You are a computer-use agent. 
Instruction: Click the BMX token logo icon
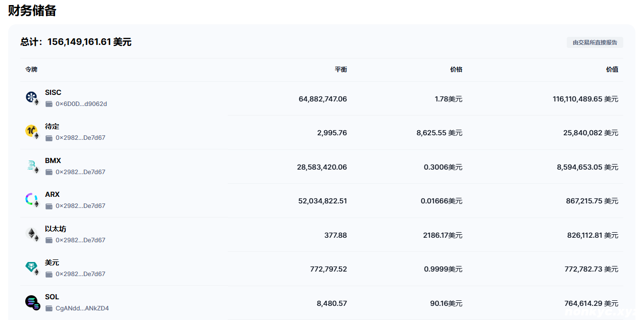pyautogui.click(x=31, y=166)
